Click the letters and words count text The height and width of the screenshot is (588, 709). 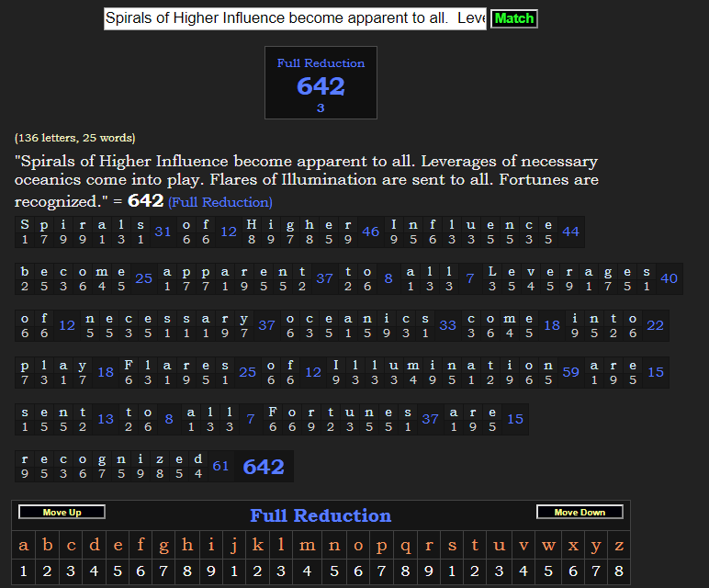coord(75,138)
